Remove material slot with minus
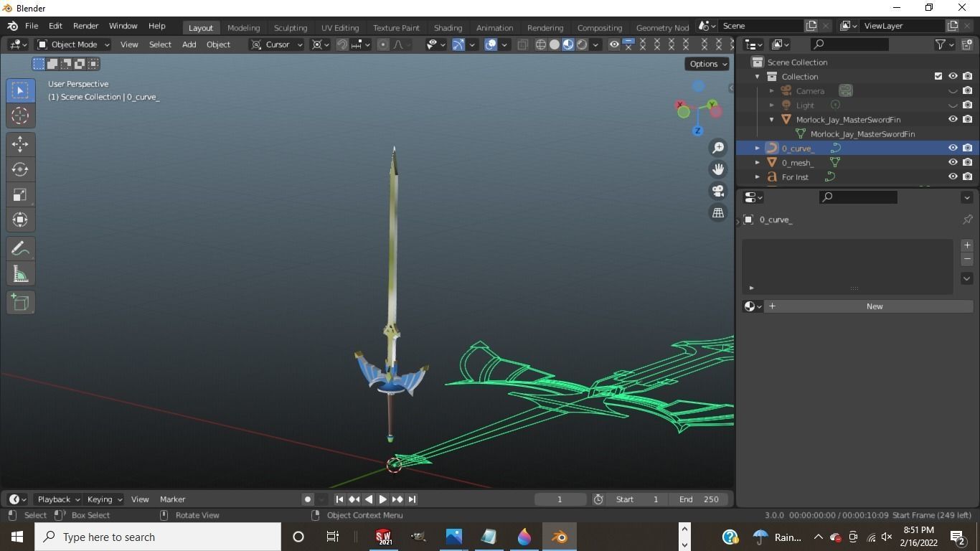980x551 pixels. click(967, 259)
